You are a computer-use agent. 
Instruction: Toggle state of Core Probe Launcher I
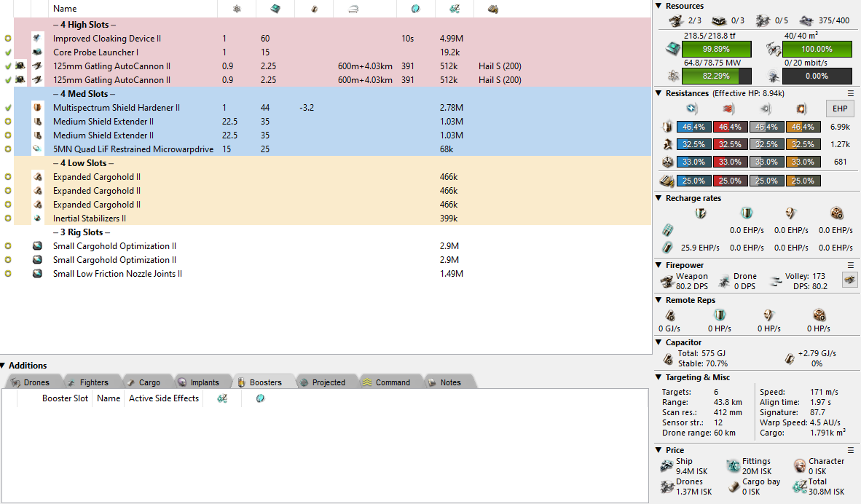[8, 52]
